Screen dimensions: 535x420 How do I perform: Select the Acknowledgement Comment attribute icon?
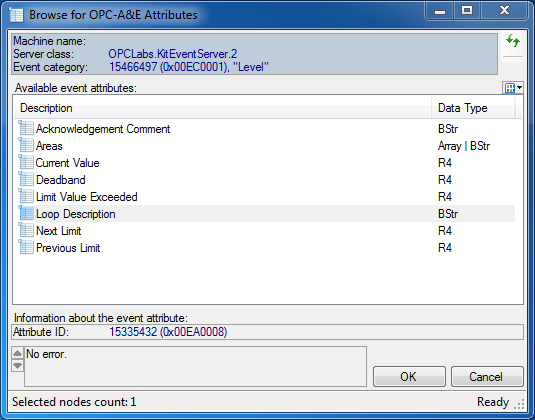(x=26, y=129)
